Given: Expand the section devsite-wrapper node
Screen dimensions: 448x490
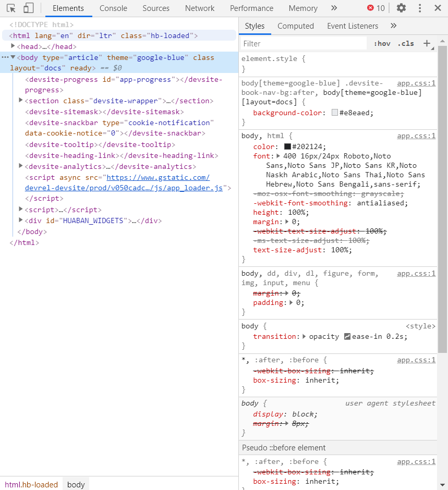Looking at the screenshot, I should tap(21, 100).
